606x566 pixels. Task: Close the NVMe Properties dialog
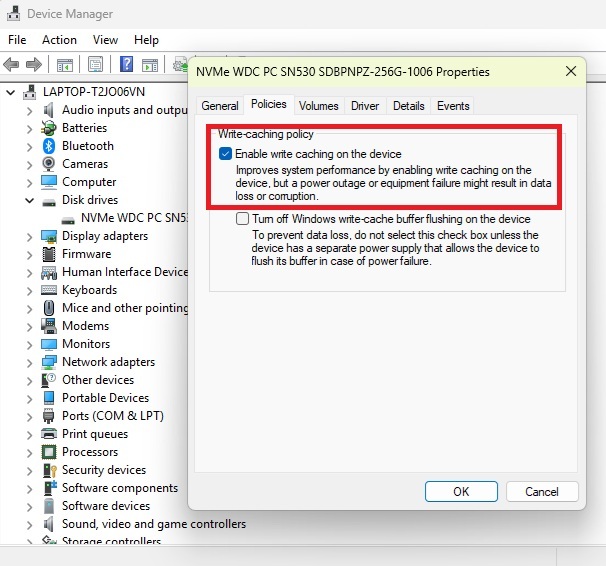click(x=571, y=71)
